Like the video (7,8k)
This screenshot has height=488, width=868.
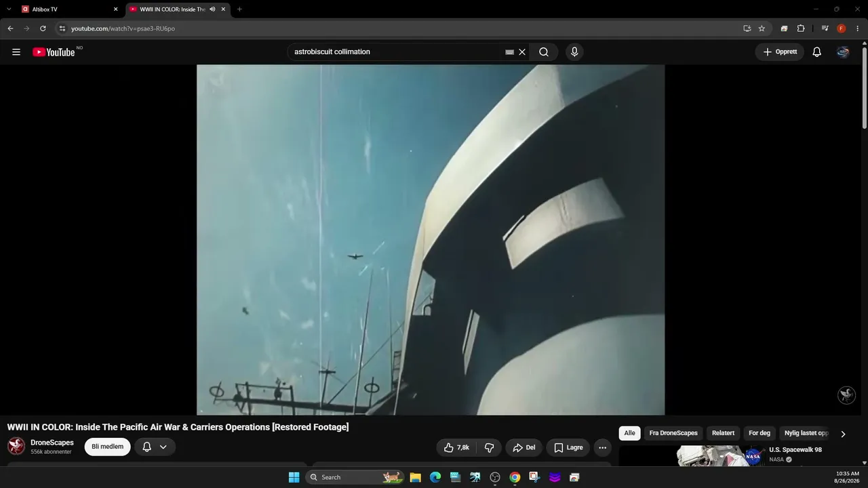456,447
